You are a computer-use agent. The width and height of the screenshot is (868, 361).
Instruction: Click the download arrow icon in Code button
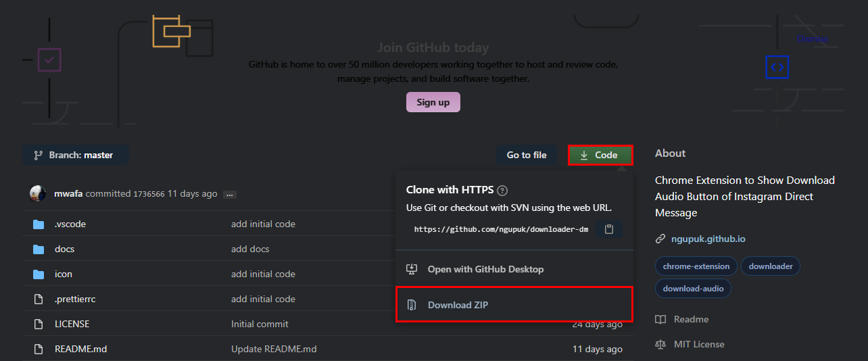point(584,155)
